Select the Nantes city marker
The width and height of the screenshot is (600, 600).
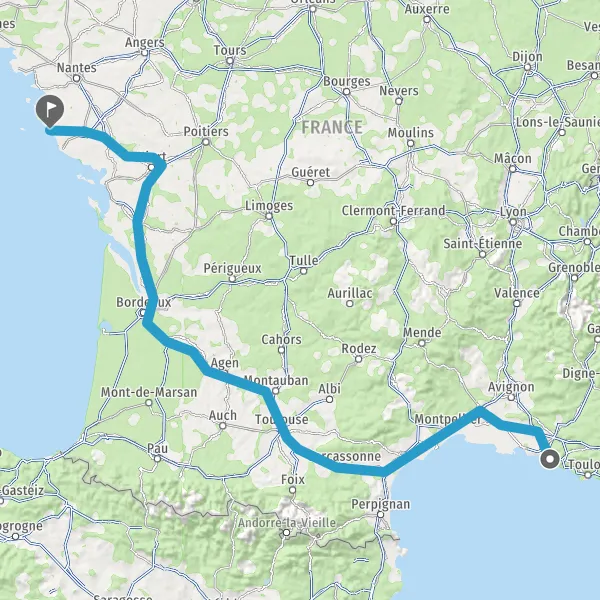click(77, 79)
